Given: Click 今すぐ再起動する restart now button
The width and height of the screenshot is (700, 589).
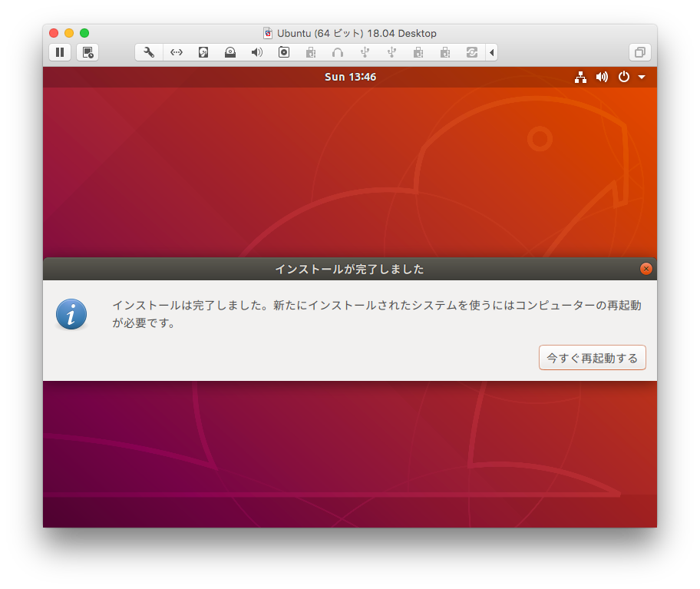Looking at the screenshot, I should [x=593, y=358].
